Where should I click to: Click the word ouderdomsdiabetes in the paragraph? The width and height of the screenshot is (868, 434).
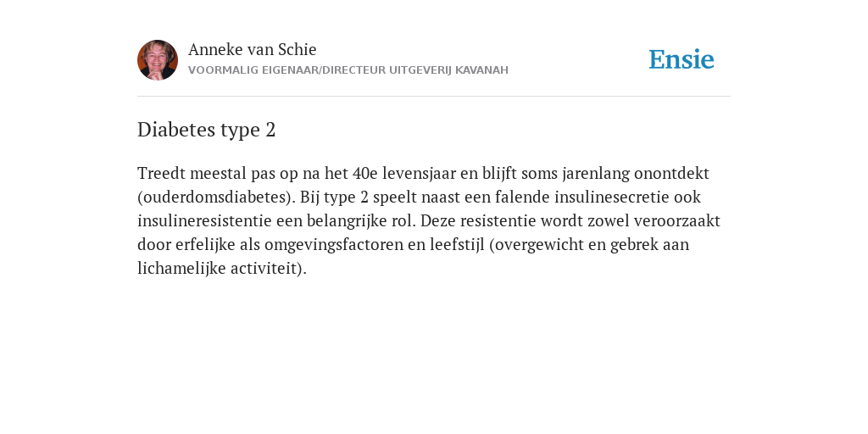click(218, 197)
